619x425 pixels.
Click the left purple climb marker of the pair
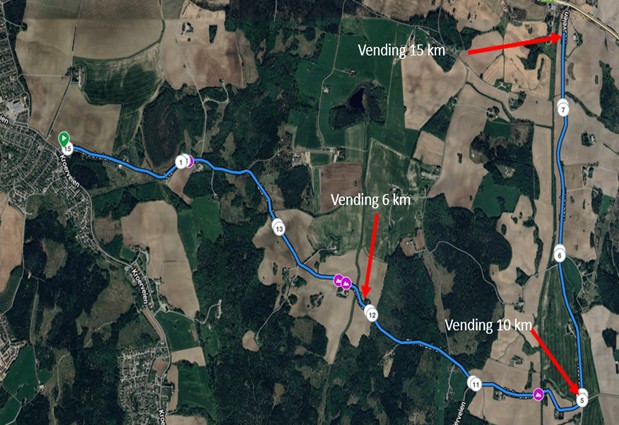click(339, 281)
